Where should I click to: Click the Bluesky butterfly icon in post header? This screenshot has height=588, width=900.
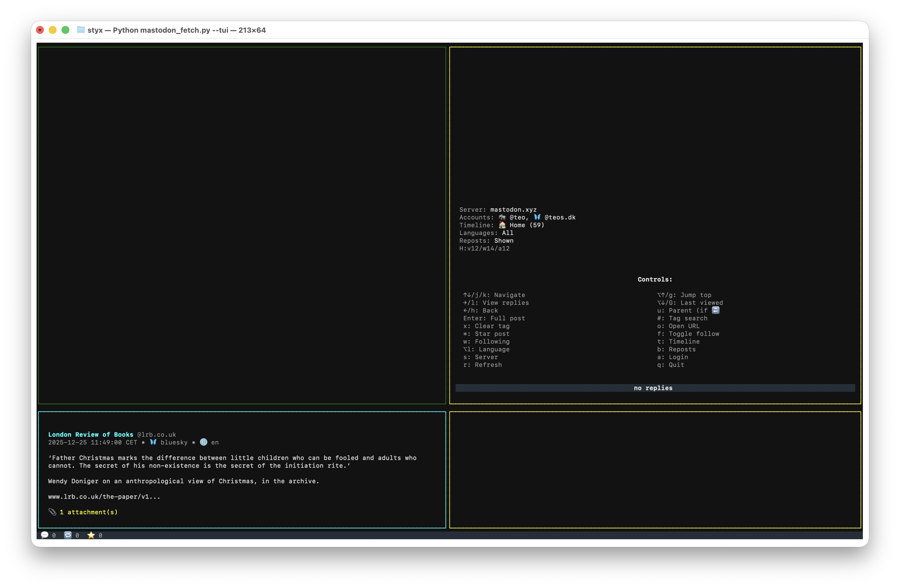(x=153, y=442)
